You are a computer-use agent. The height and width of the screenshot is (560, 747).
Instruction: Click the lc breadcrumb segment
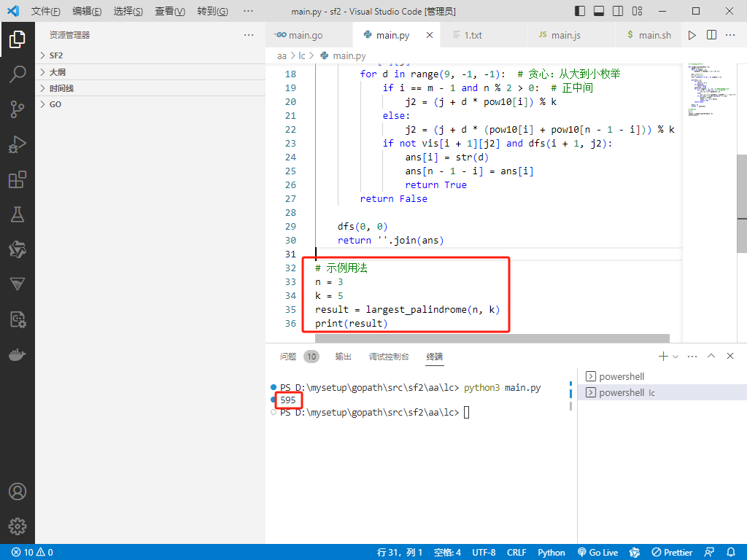point(302,55)
